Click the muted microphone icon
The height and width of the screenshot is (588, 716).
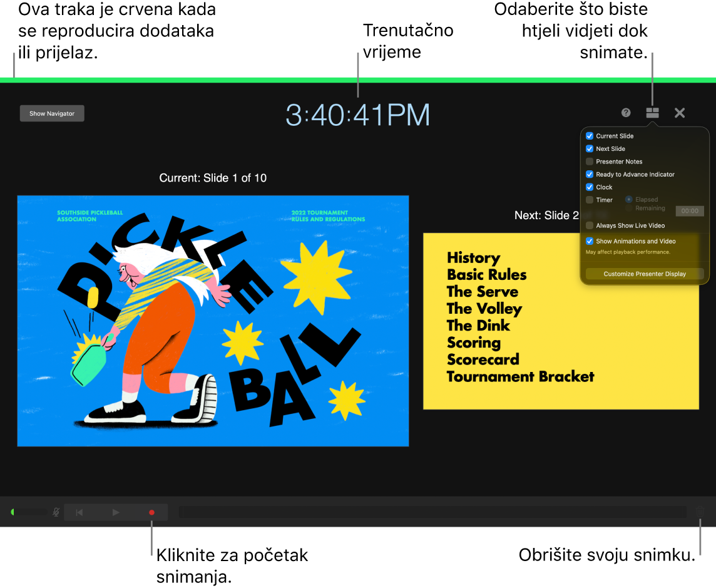(x=56, y=512)
